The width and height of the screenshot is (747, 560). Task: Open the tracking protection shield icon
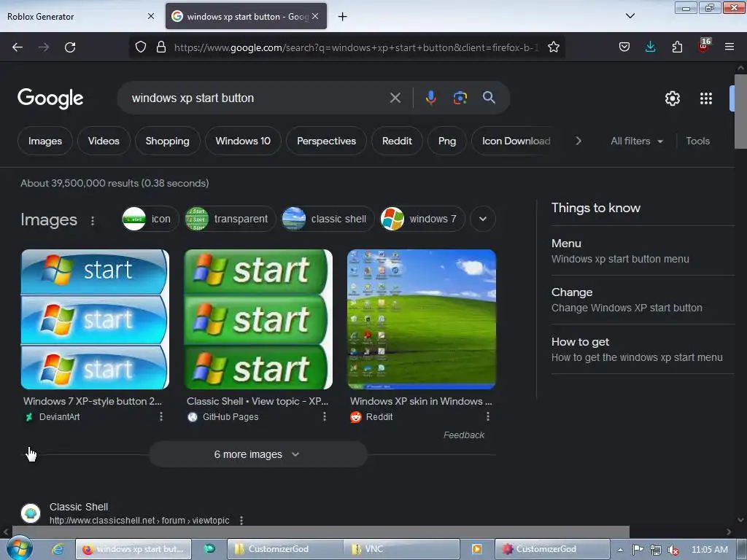(141, 47)
